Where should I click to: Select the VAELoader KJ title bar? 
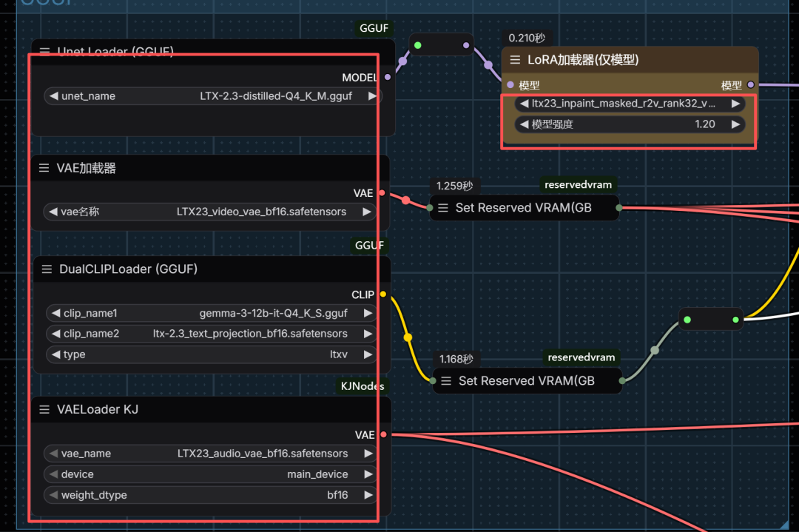point(211,410)
